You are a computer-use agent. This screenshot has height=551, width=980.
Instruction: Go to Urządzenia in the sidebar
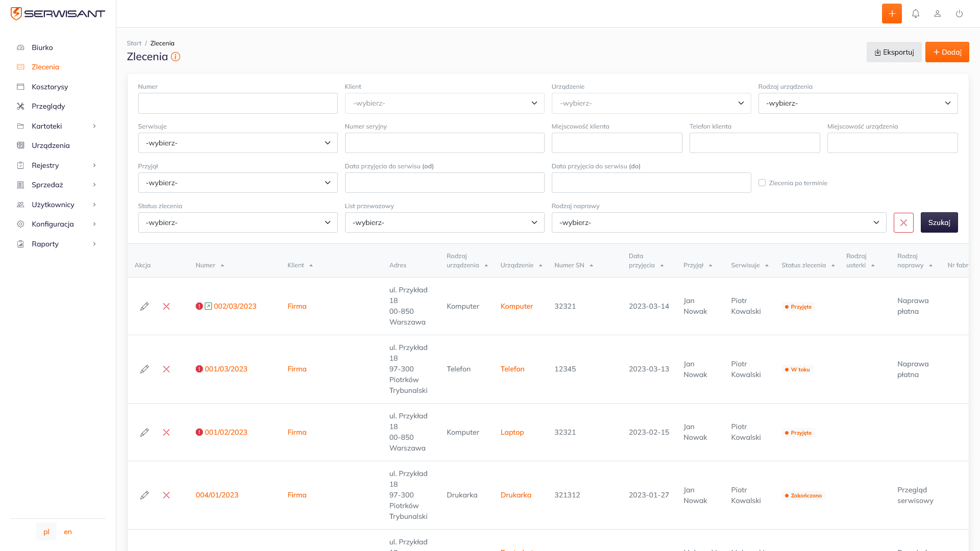(51, 145)
